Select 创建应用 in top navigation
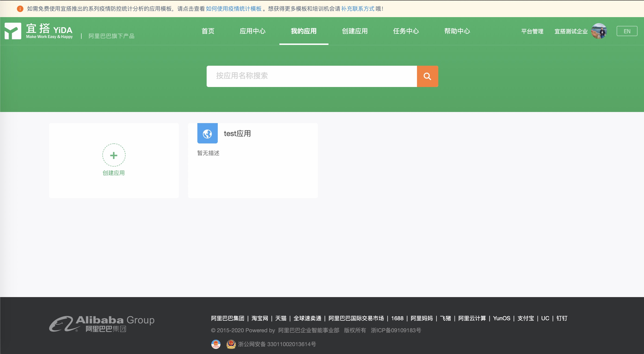The image size is (644, 354). click(354, 31)
